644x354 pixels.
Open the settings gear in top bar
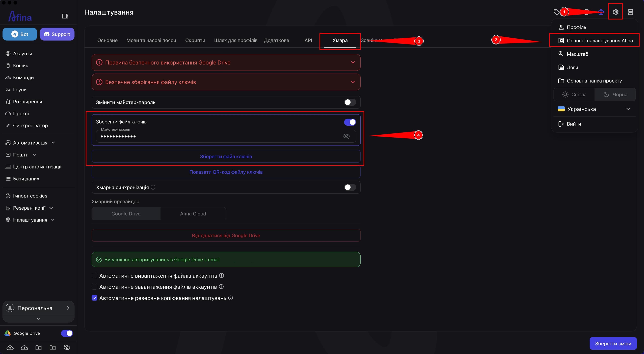(615, 12)
